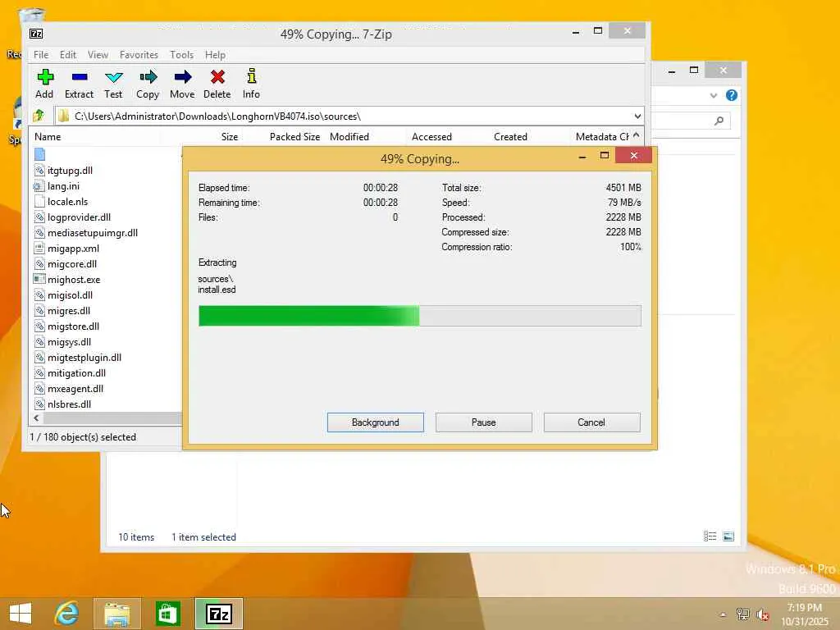Viewport: 840px width, 630px height.
Task: Select migcore.dll in list
Action: [72, 263]
